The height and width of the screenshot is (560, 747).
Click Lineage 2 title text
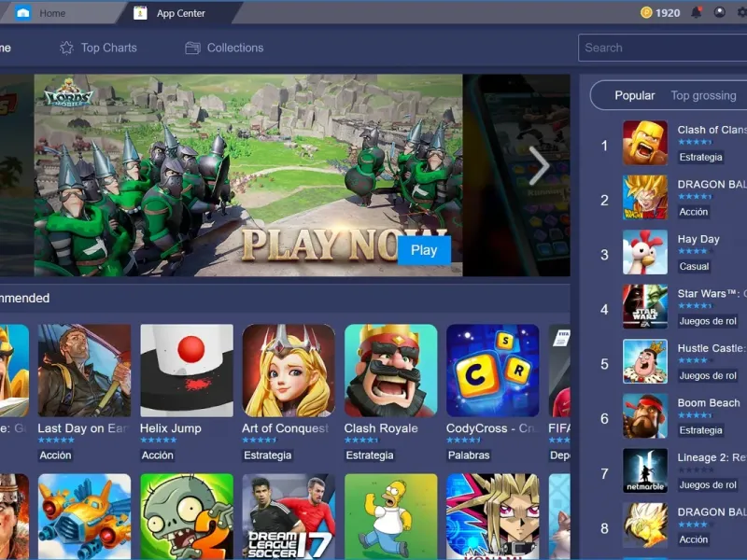[712, 457]
